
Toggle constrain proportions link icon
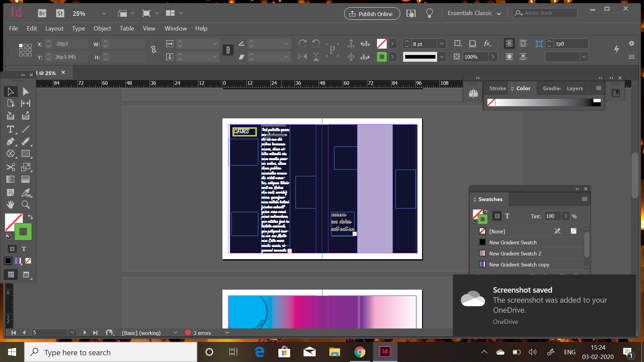click(154, 50)
